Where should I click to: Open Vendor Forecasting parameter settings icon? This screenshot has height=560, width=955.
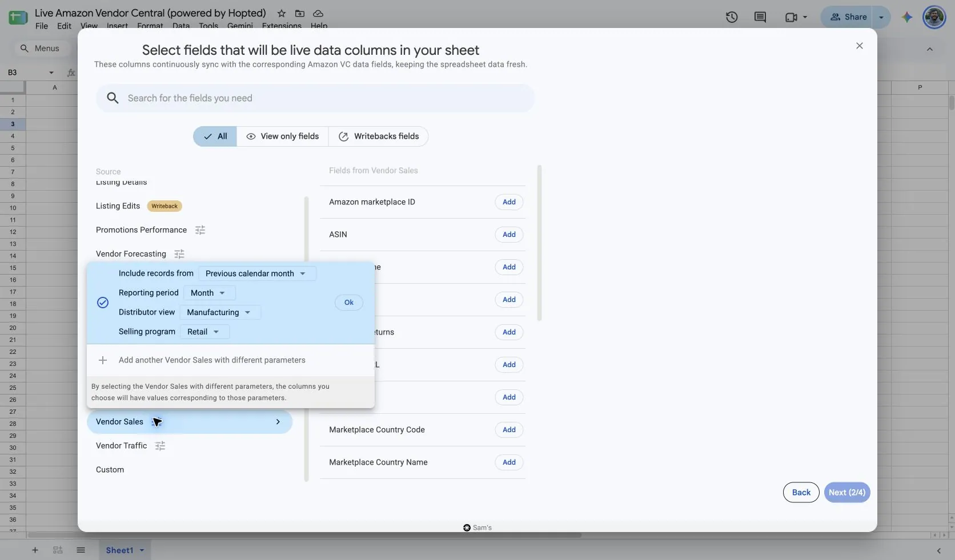point(179,254)
